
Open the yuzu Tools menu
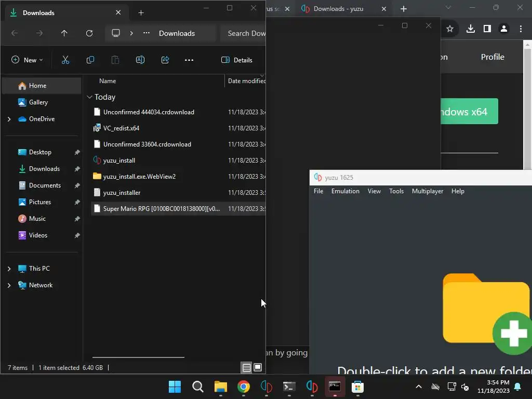point(396,191)
